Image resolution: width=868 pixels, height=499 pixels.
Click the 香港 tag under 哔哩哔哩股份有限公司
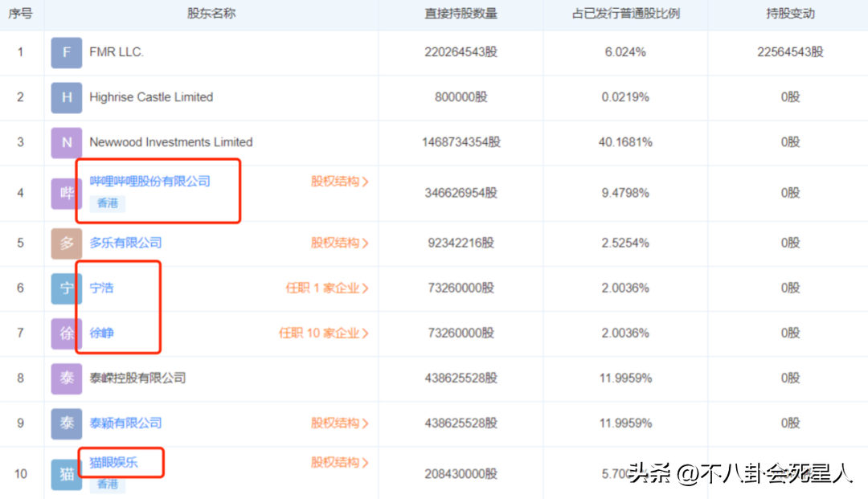(x=108, y=203)
